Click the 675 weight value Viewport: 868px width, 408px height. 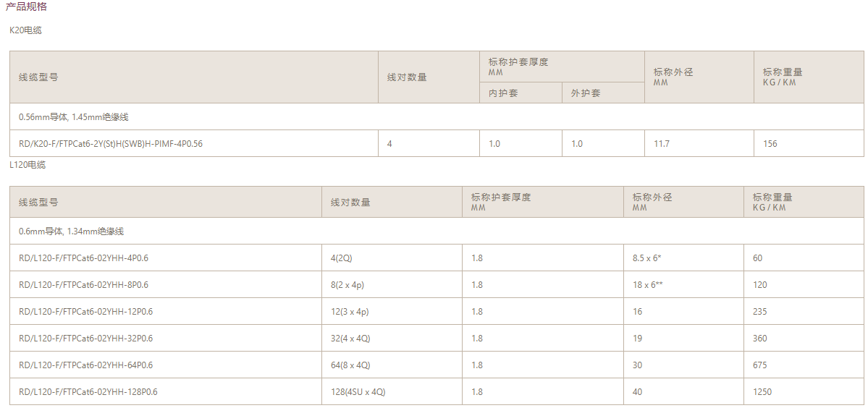point(760,365)
